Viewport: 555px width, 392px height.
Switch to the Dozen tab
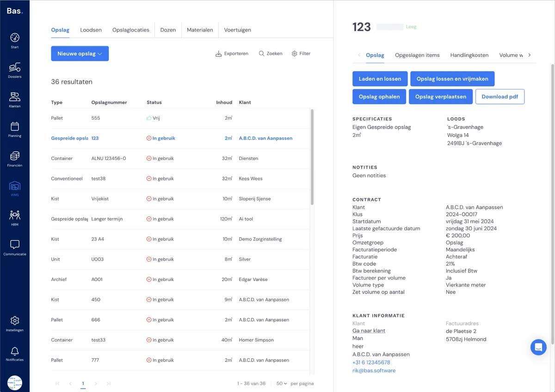(x=168, y=30)
